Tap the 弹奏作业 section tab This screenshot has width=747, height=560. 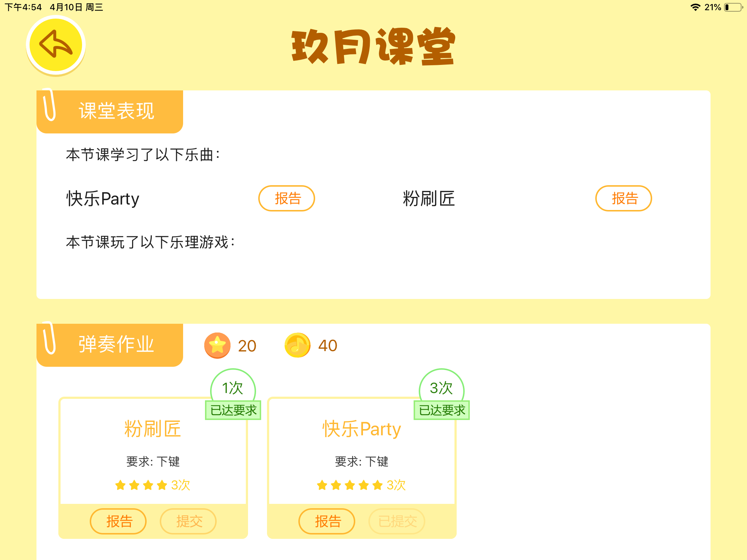point(110,345)
